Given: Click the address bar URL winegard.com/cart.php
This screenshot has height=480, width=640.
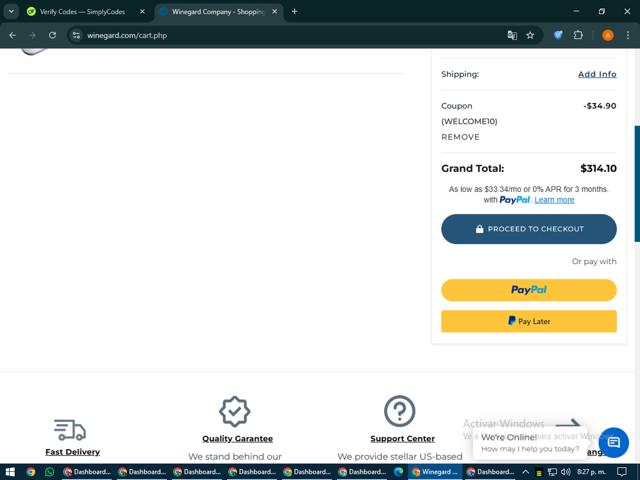Looking at the screenshot, I should click(x=127, y=36).
